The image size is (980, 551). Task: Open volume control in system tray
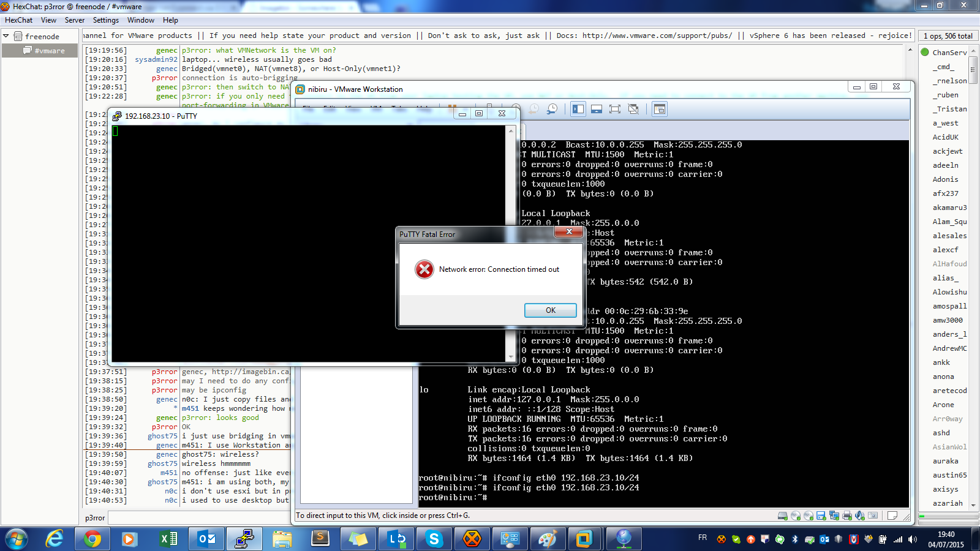tap(913, 539)
